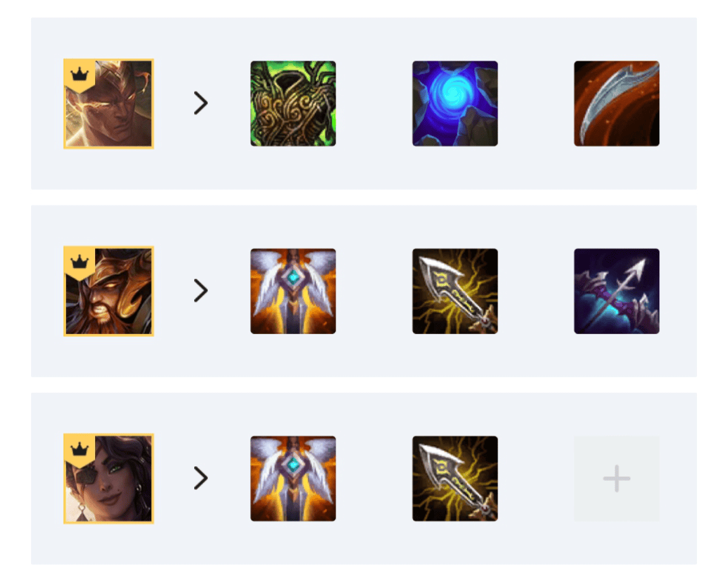Click winged Guardian Angel item in the eyepatch champion row
This screenshot has width=728, height=584.
pyautogui.click(x=293, y=478)
